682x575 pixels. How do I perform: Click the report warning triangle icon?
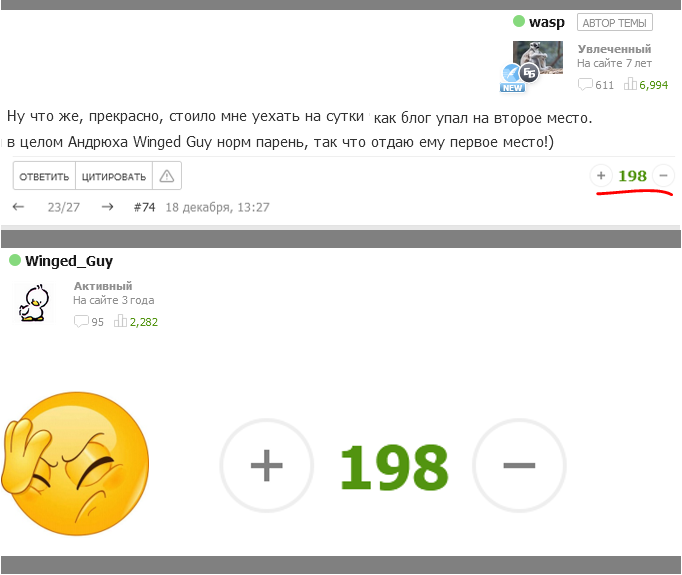pyautogui.click(x=167, y=176)
